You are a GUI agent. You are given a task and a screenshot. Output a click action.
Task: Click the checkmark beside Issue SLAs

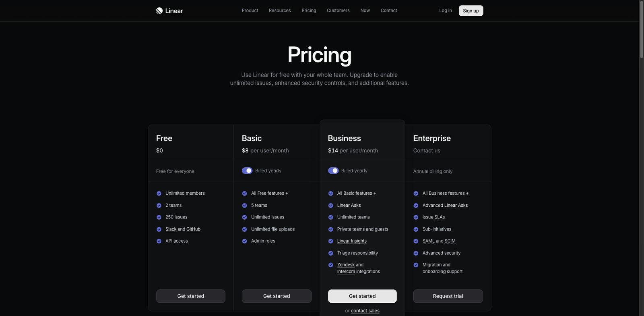[x=415, y=217]
